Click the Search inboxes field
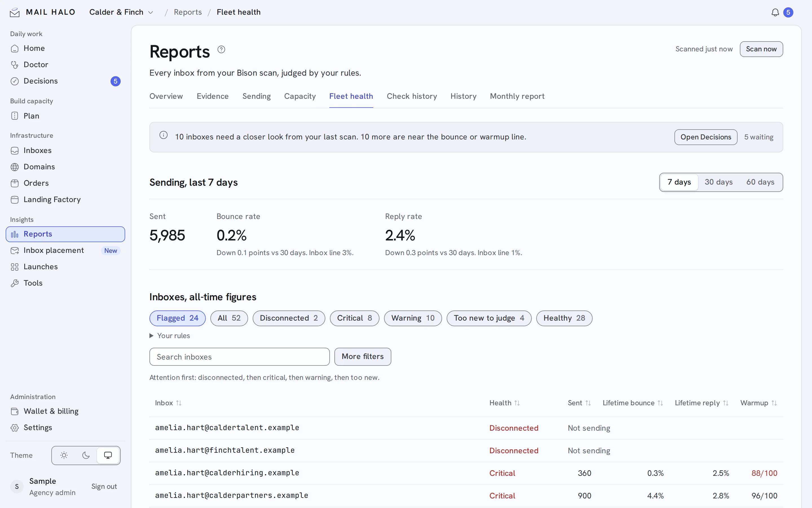 (x=239, y=357)
